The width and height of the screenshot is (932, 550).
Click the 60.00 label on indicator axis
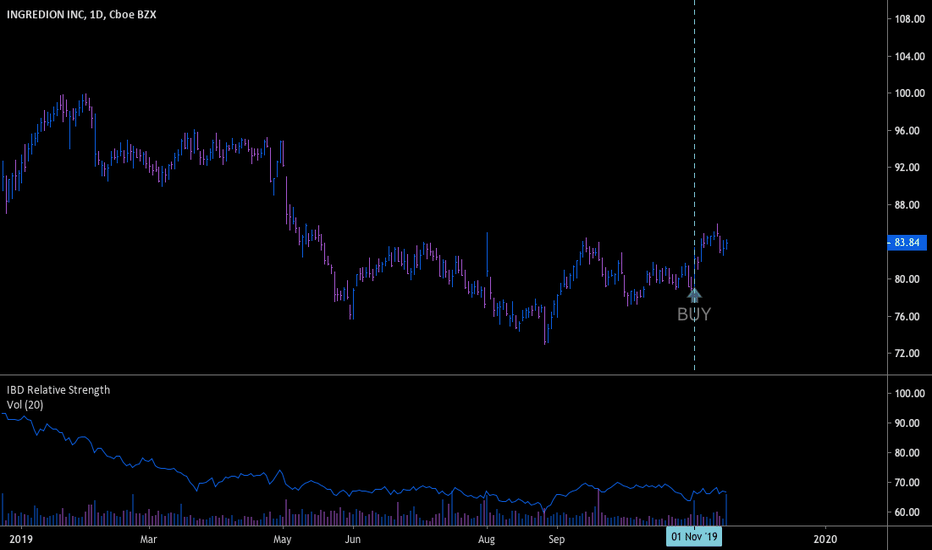tap(907, 513)
